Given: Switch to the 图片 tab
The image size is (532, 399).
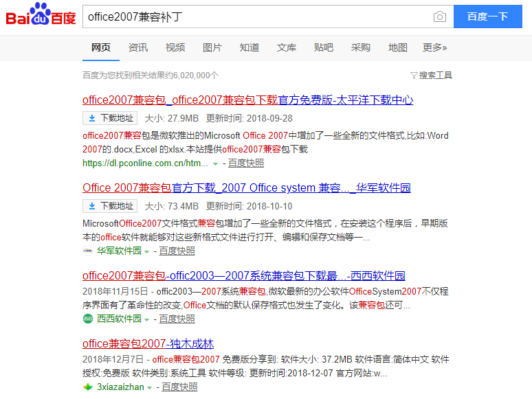Looking at the screenshot, I should coord(212,47).
